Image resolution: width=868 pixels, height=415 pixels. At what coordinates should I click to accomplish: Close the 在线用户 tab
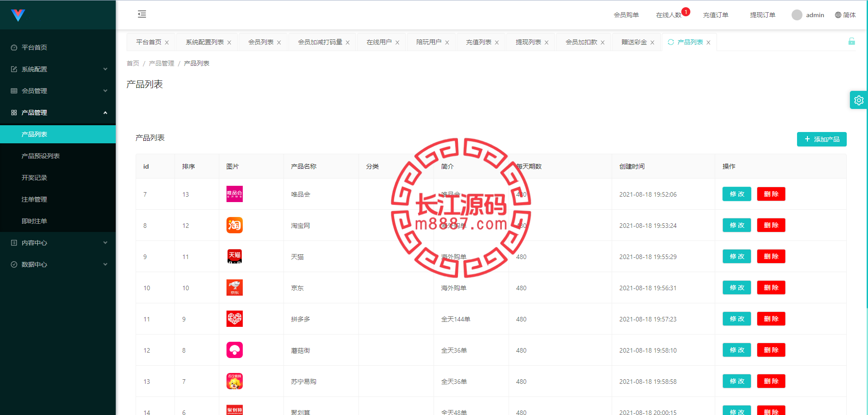(397, 42)
